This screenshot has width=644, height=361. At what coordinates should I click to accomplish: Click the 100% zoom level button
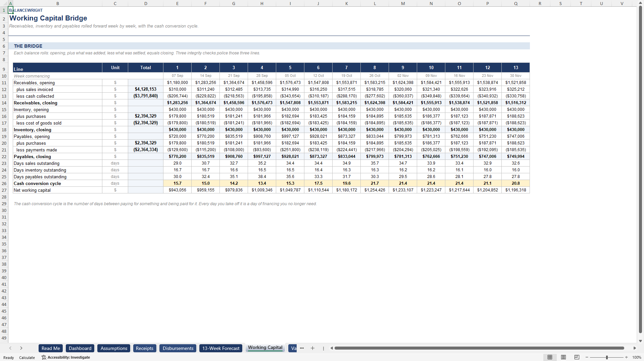(637, 357)
